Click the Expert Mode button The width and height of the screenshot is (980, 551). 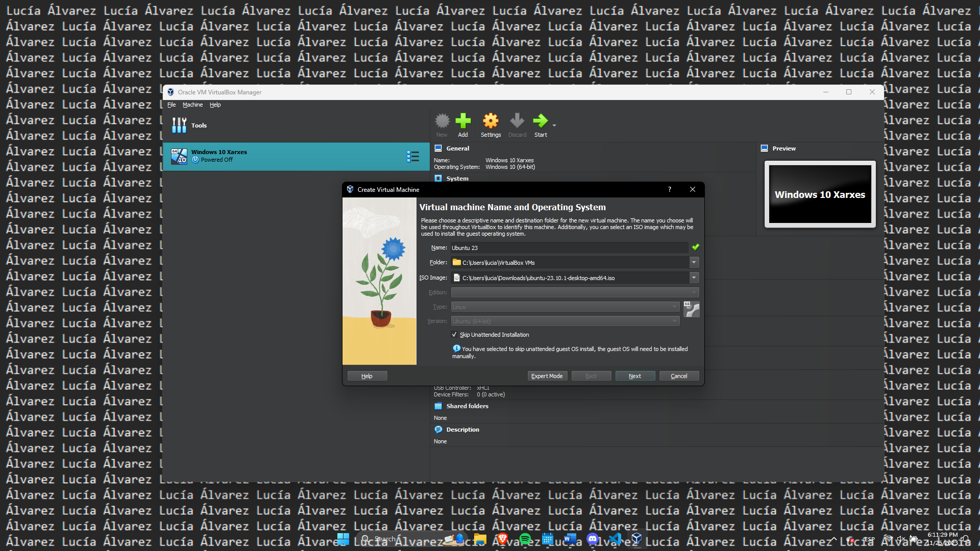[x=547, y=376]
